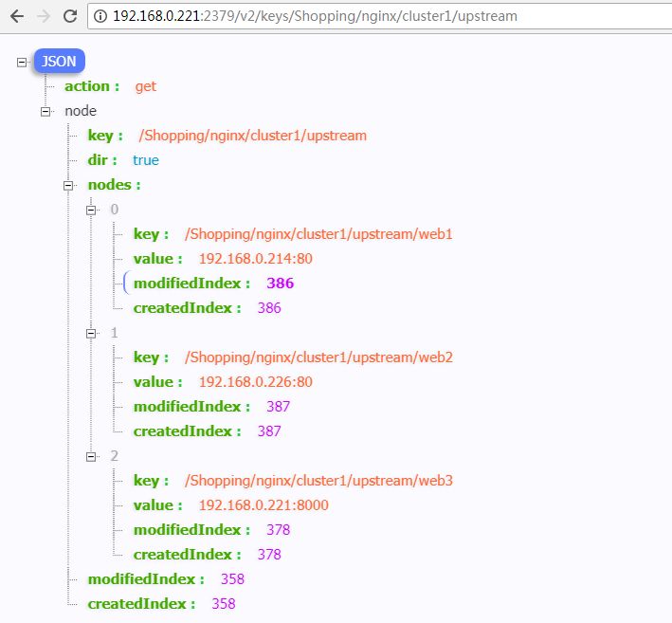Collapse the nodes array
The height and width of the screenshot is (623, 672).
point(67,186)
